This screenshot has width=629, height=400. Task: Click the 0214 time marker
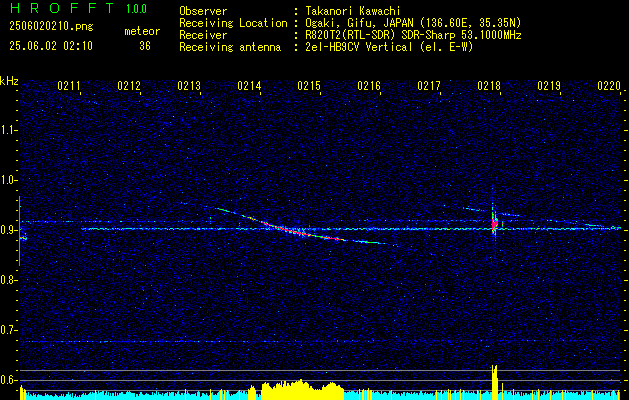click(249, 86)
